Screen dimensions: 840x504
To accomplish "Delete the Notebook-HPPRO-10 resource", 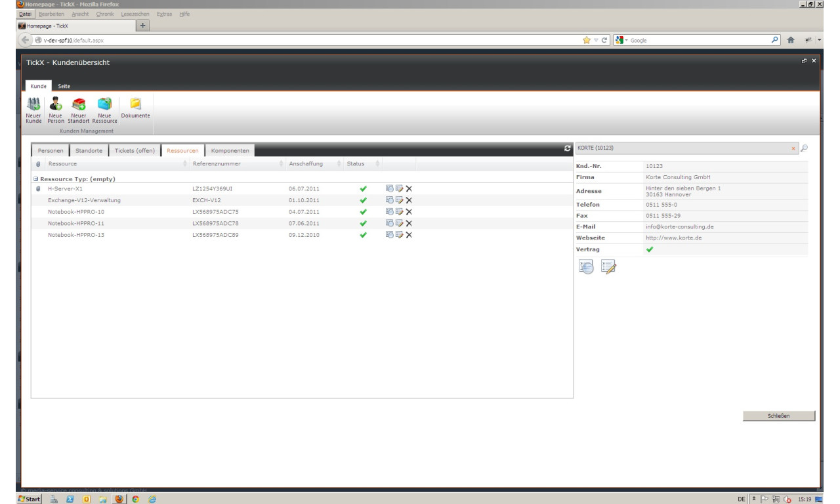I will (408, 211).
